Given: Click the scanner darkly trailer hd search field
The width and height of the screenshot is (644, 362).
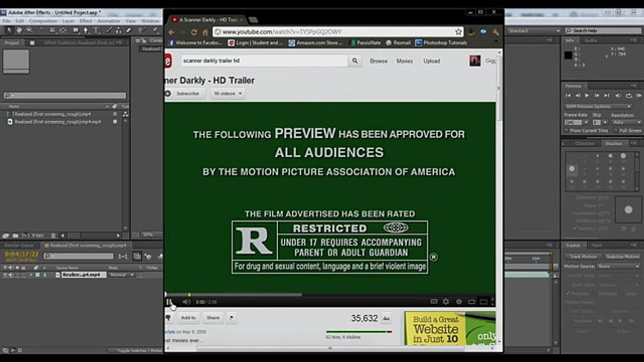Looking at the screenshot, I should point(265,61).
